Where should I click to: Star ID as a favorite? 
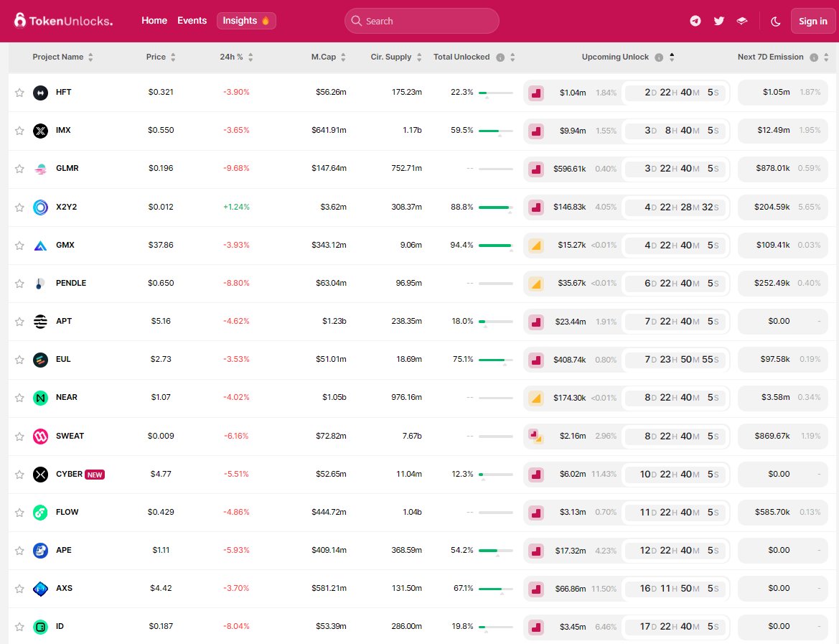click(x=20, y=626)
